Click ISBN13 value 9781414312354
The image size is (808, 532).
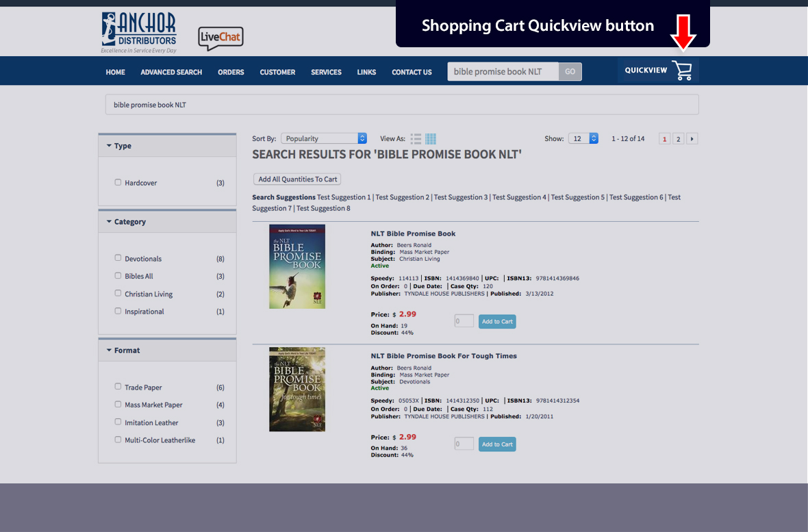coord(557,401)
